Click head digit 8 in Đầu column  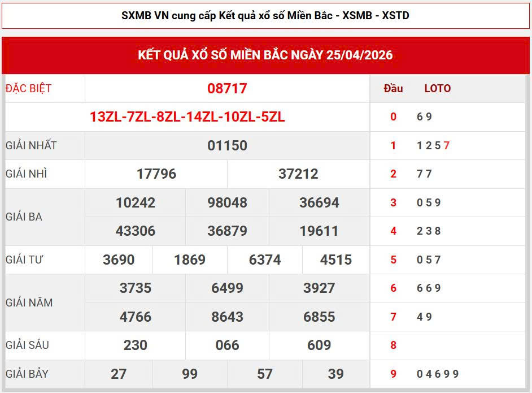[x=393, y=346]
